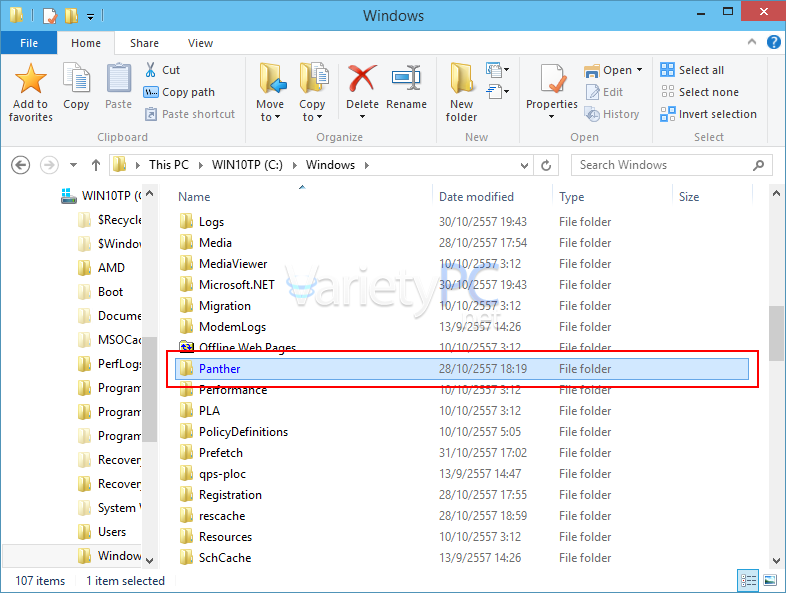Select WIN10TP drive in navigation pane
The width and height of the screenshot is (786, 593).
pos(101,195)
